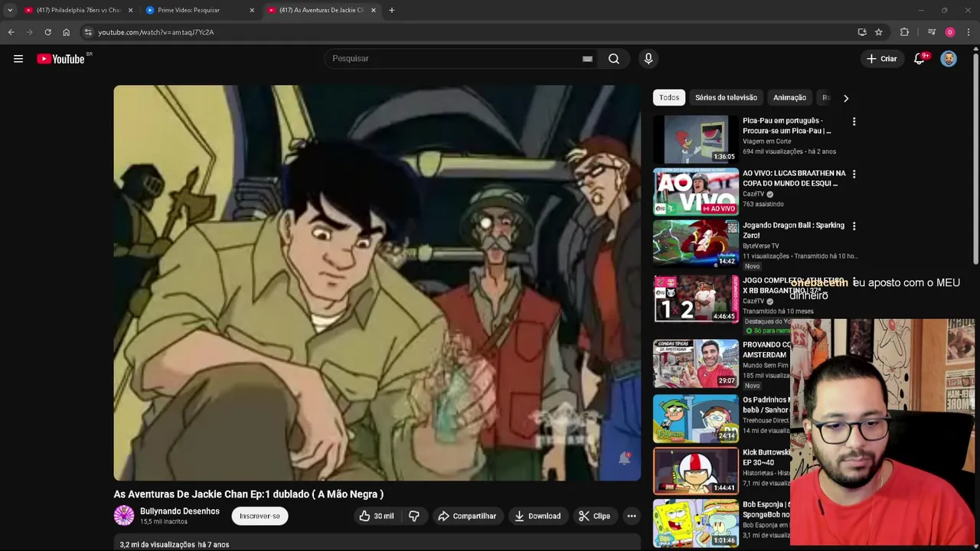Open media controls icon in toolbar
Image resolution: width=980 pixels, height=551 pixels.
tap(932, 32)
